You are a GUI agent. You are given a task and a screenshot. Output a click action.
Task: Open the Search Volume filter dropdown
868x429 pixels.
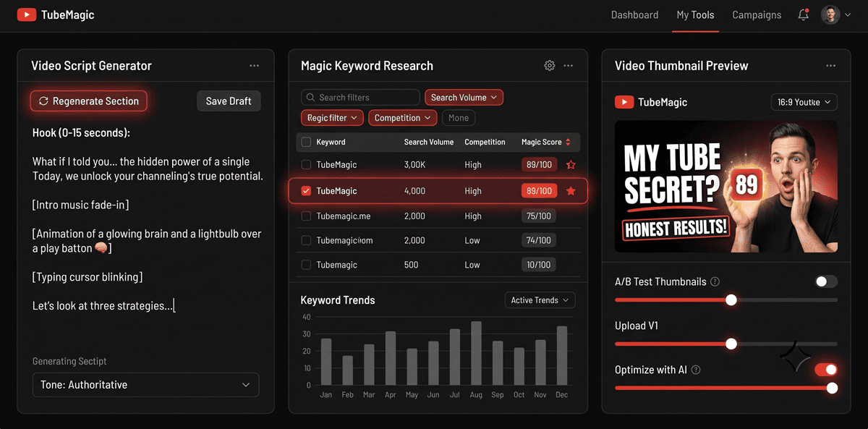click(464, 97)
